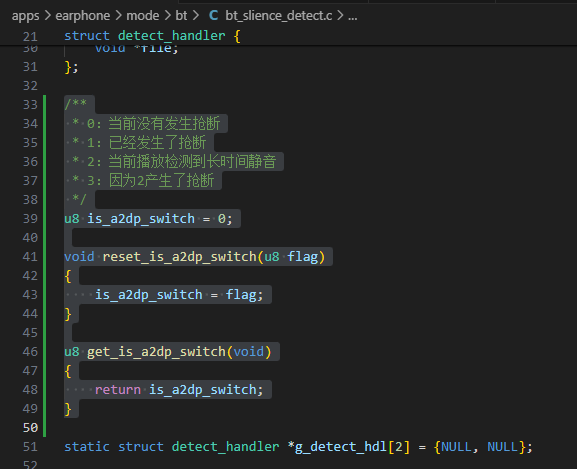Expand chevron after 'bt' in breadcrumb
The image size is (577, 469).
point(196,16)
